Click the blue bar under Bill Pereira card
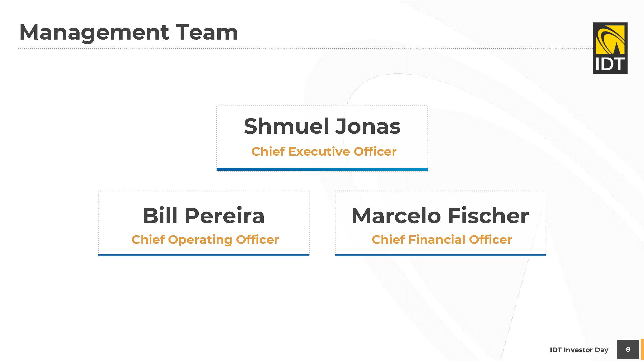 (x=204, y=255)
